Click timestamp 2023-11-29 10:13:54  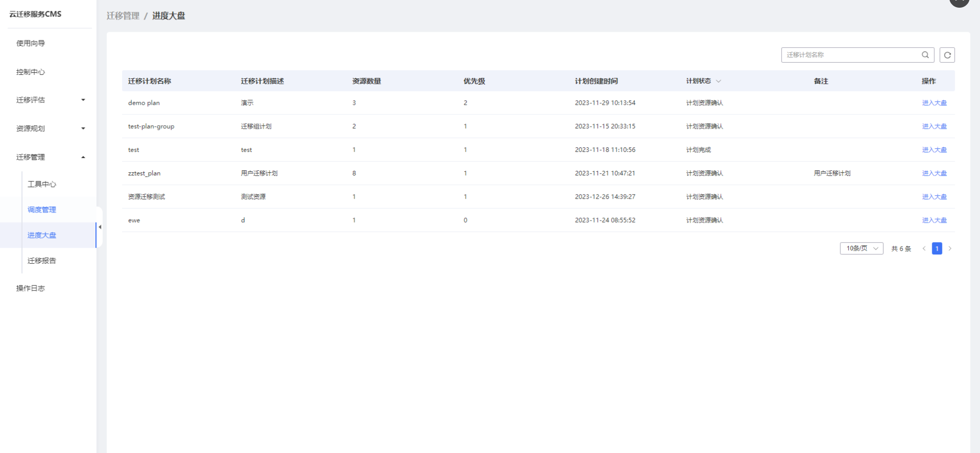(605, 103)
